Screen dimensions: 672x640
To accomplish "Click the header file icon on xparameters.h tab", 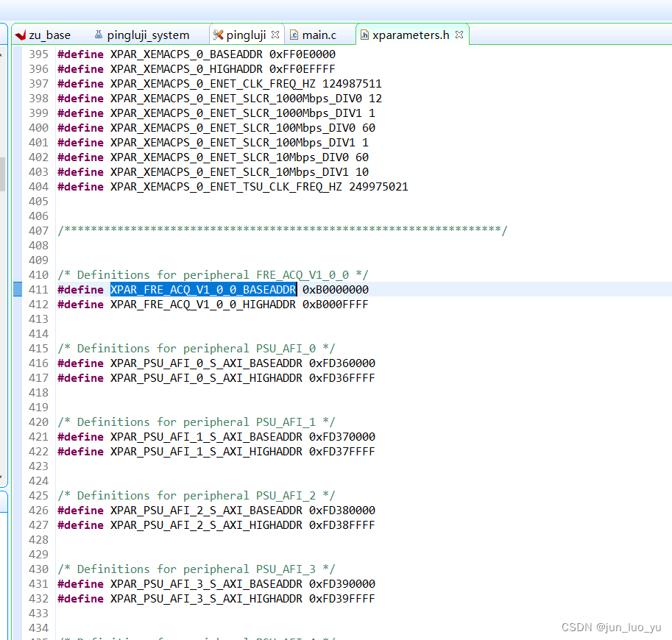I will coord(364,35).
